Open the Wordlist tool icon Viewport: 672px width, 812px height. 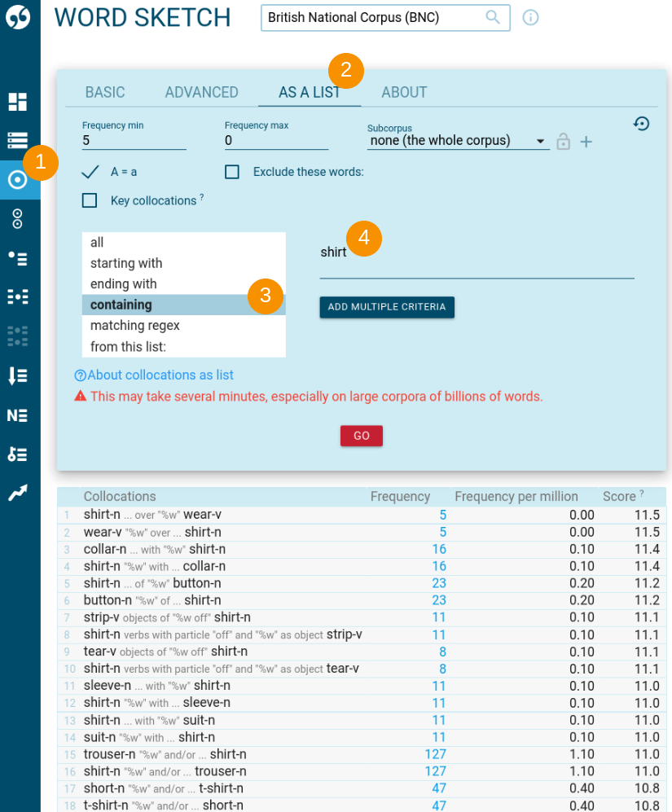click(18, 375)
